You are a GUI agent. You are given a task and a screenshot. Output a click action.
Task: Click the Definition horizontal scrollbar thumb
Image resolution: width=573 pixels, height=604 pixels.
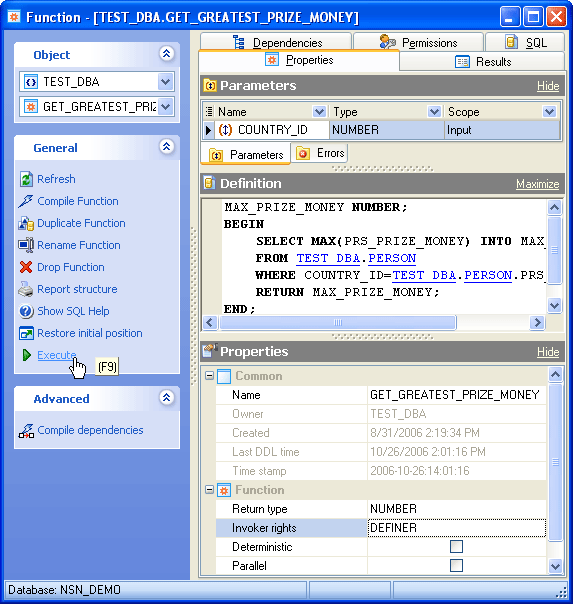coord(338,322)
